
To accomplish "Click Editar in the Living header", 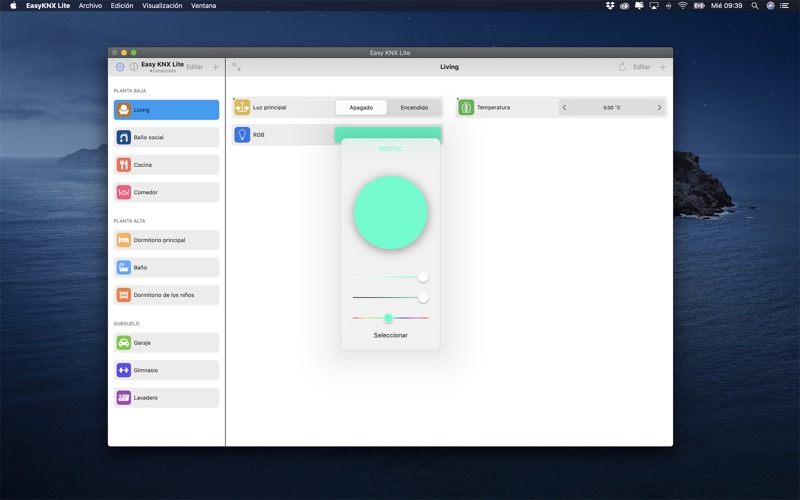I will (641, 67).
